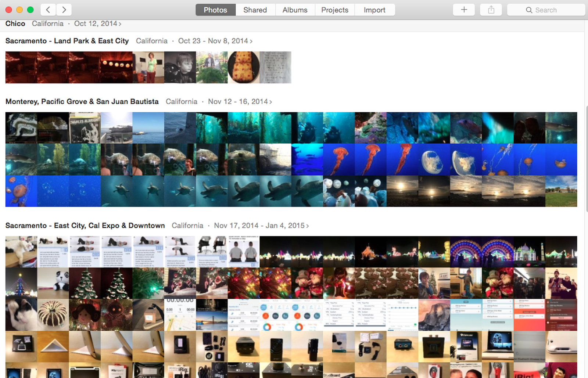Click the back navigation arrow

[48, 10]
